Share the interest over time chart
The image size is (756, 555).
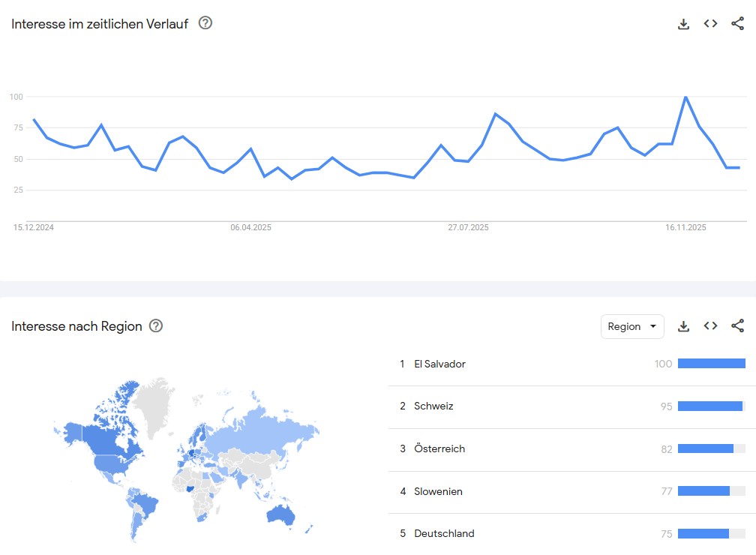tap(737, 23)
